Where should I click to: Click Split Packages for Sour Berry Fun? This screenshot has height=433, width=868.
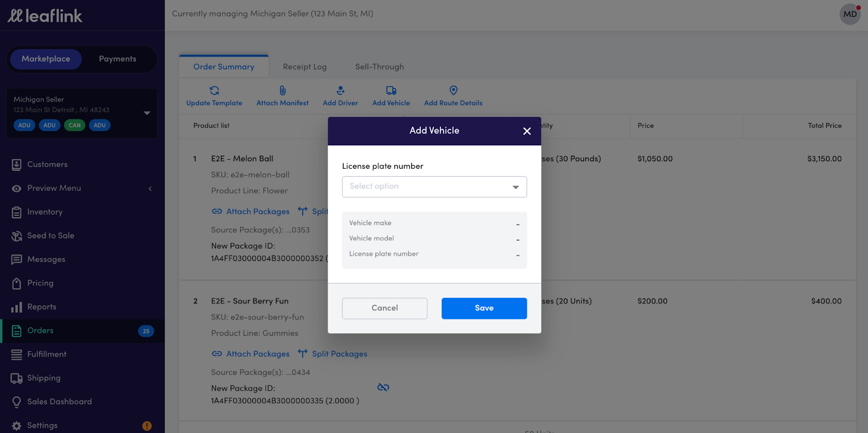coord(340,354)
